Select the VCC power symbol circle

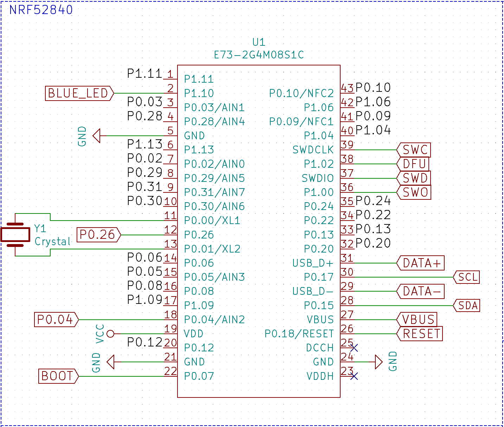110,334
